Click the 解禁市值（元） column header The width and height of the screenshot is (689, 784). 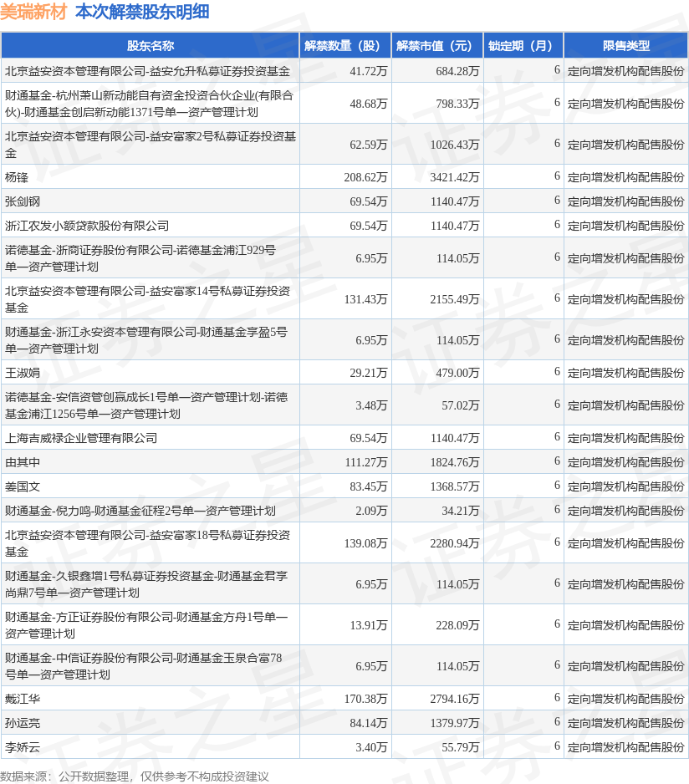click(x=437, y=45)
